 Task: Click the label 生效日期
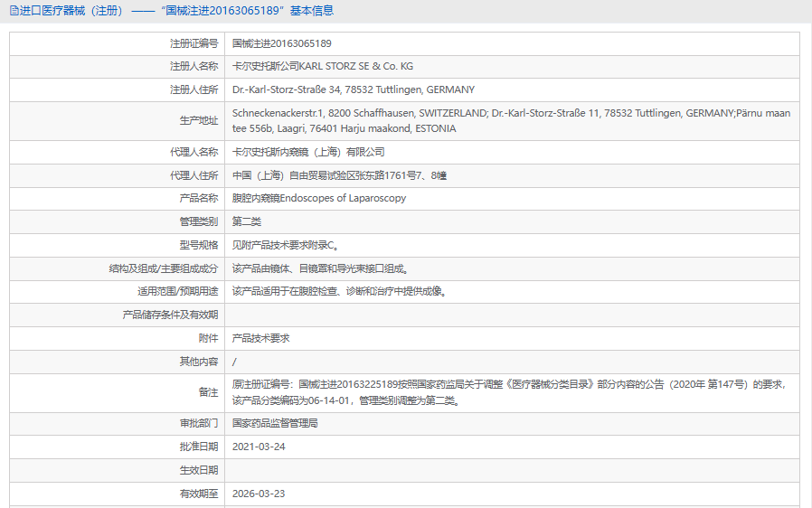199,470
